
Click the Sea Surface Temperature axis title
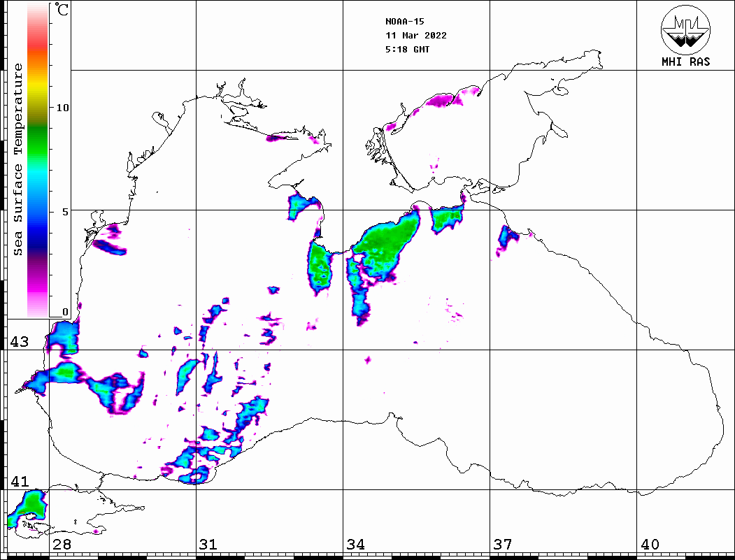[17, 159]
